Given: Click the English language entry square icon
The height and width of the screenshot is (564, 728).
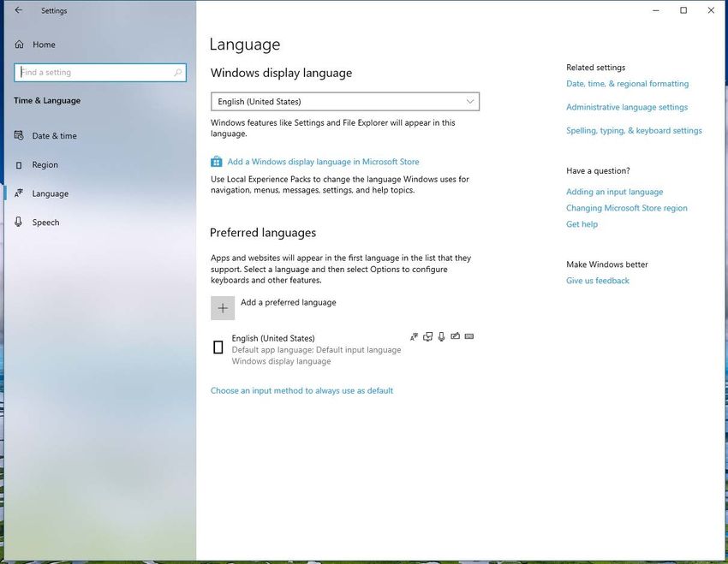Looking at the screenshot, I should (x=218, y=347).
